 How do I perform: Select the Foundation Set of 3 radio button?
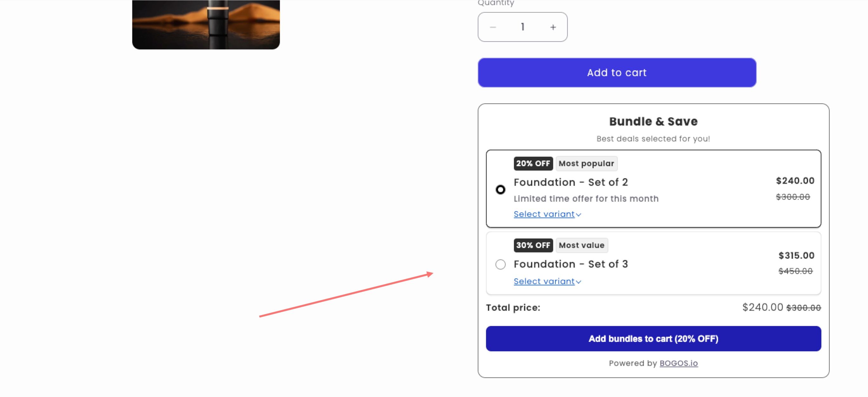500,264
